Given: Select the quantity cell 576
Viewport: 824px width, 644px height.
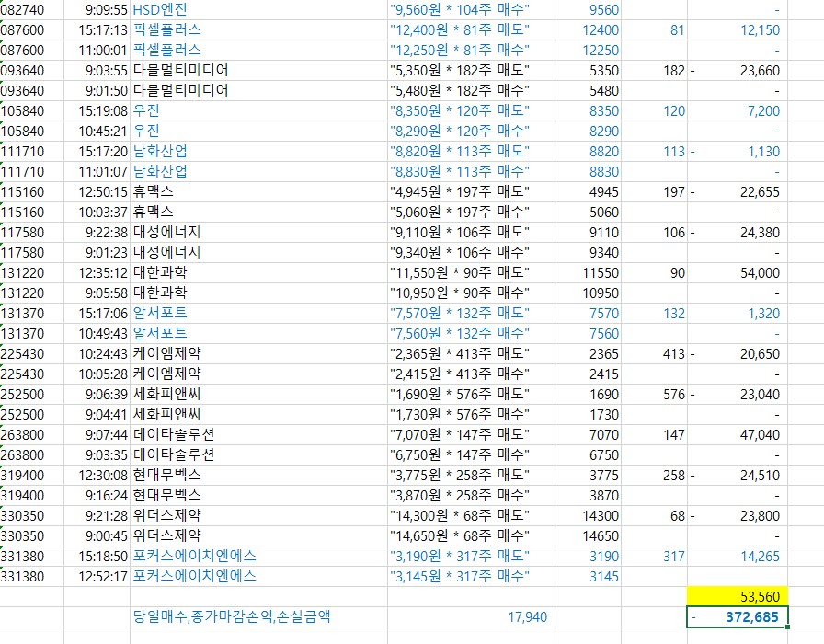Looking at the screenshot, I should (654, 395).
